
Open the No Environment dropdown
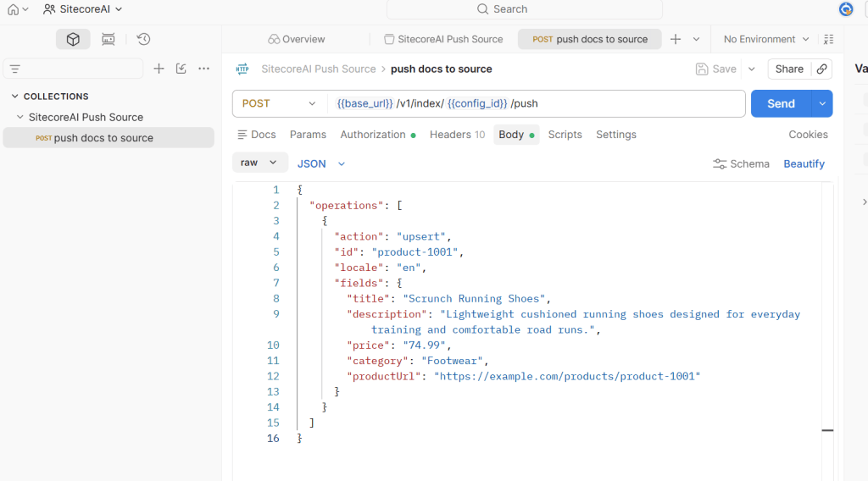(x=766, y=39)
